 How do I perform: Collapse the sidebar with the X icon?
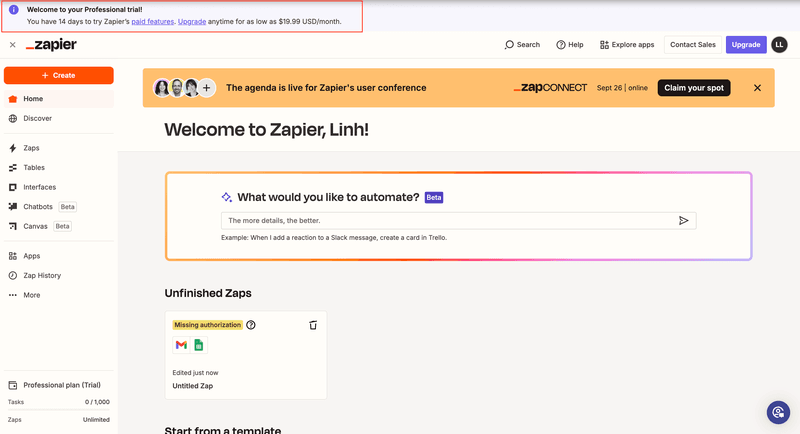(x=12, y=45)
